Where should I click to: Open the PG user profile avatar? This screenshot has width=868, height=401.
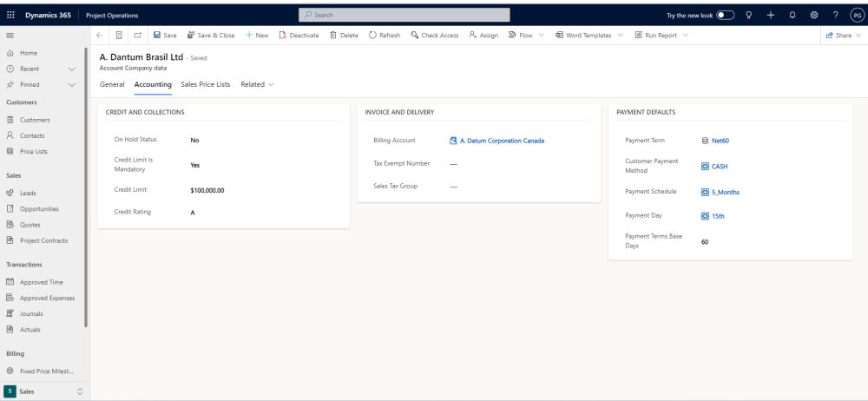857,16
